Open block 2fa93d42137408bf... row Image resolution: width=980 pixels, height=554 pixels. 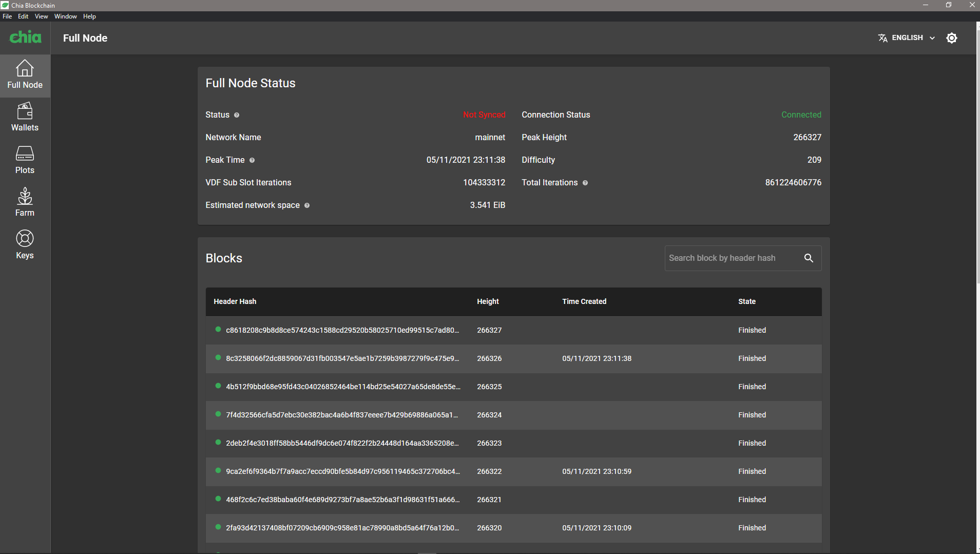tap(513, 528)
